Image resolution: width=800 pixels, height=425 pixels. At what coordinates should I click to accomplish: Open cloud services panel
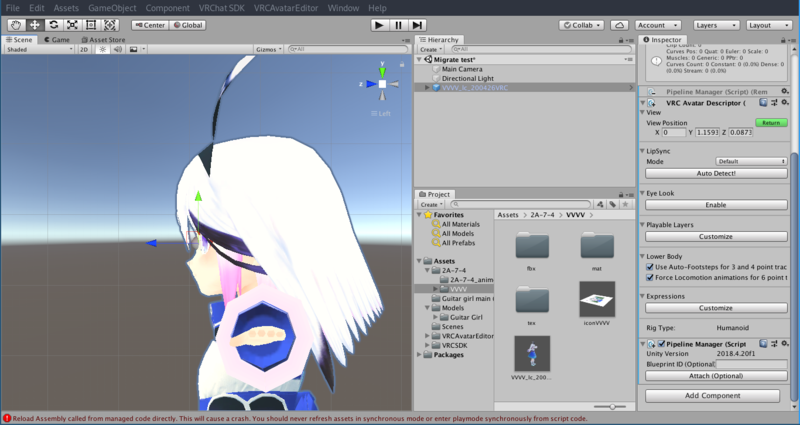tap(619, 25)
